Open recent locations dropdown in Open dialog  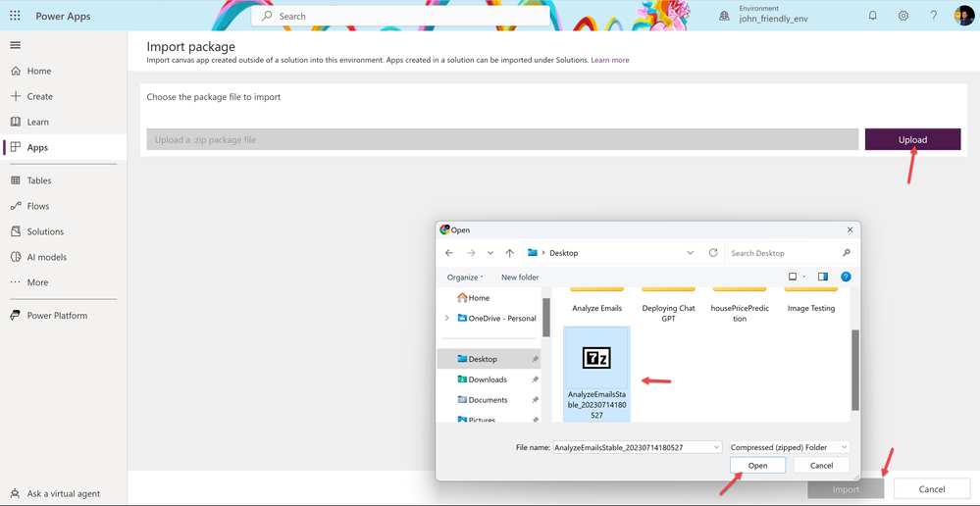(490, 253)
